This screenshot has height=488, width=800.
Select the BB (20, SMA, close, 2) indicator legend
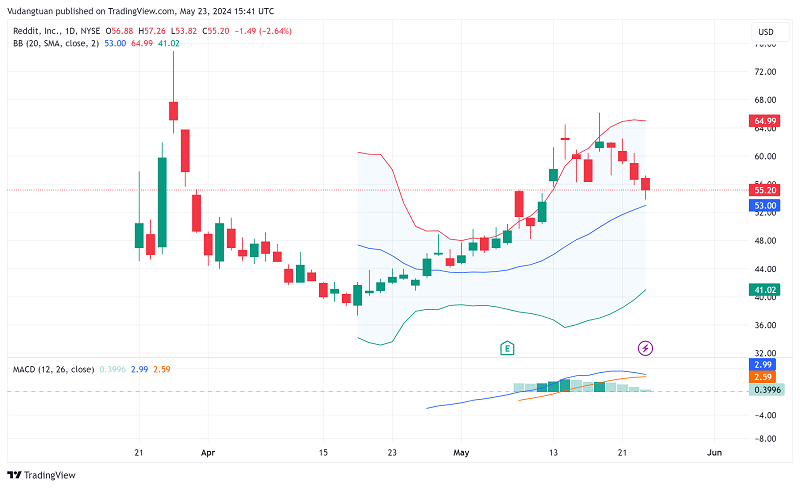(x=70, y=43)
